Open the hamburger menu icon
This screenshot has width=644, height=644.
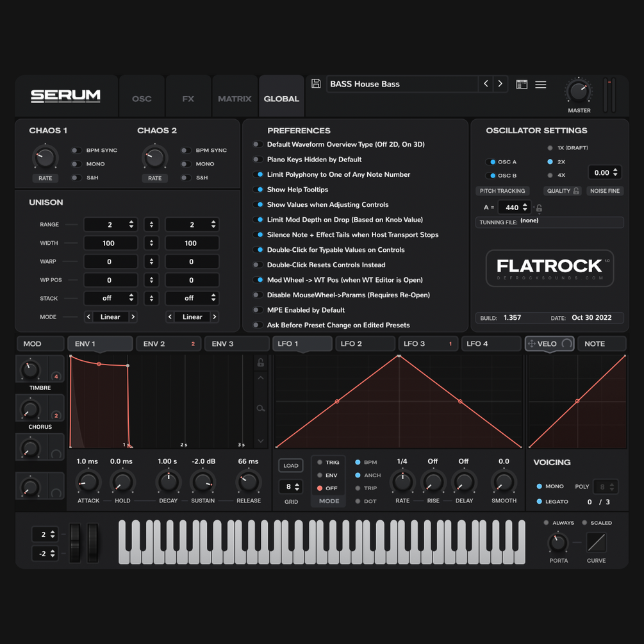point(540,84)
